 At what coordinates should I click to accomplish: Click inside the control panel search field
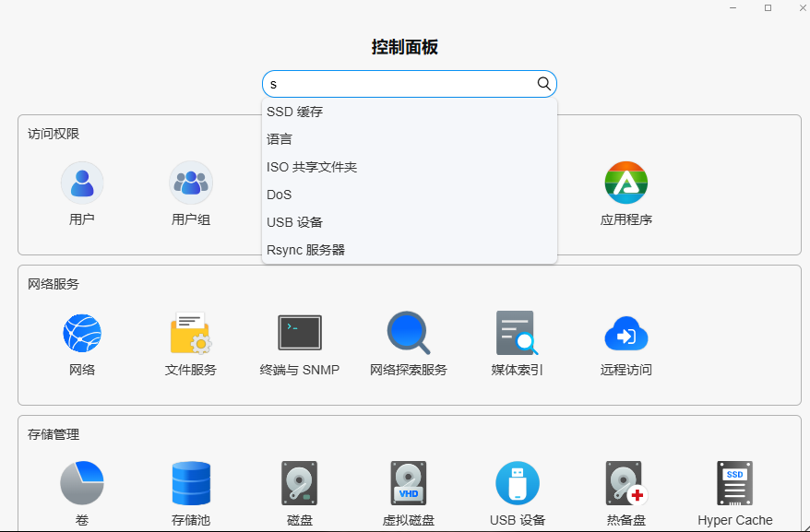point(397,84)
